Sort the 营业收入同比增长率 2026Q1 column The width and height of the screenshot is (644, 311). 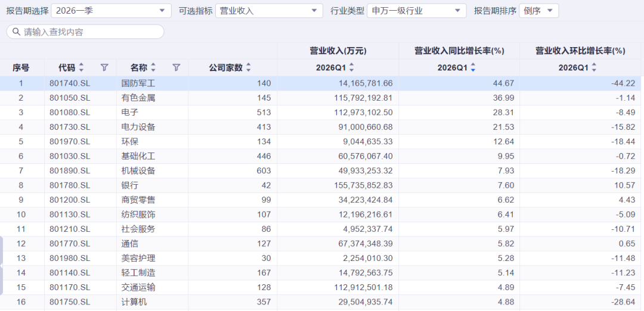(473, 68)
